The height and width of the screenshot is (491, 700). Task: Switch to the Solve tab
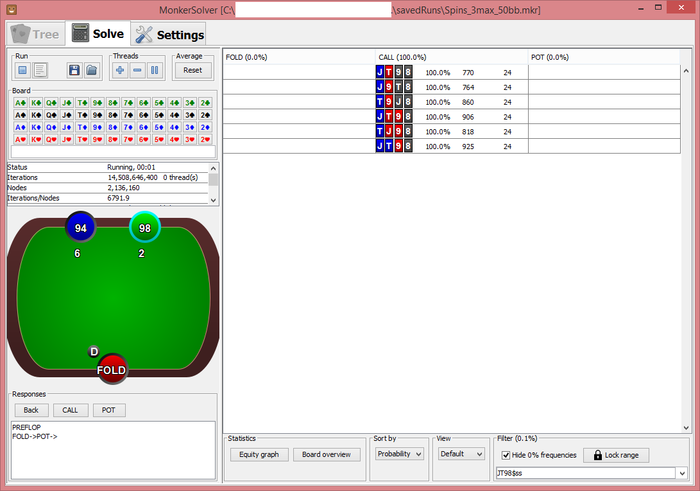coord(98,33)
